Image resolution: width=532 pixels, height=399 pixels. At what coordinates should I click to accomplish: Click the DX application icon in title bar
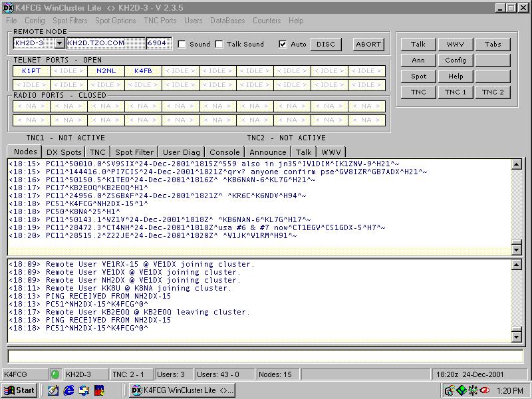point(8,7)
